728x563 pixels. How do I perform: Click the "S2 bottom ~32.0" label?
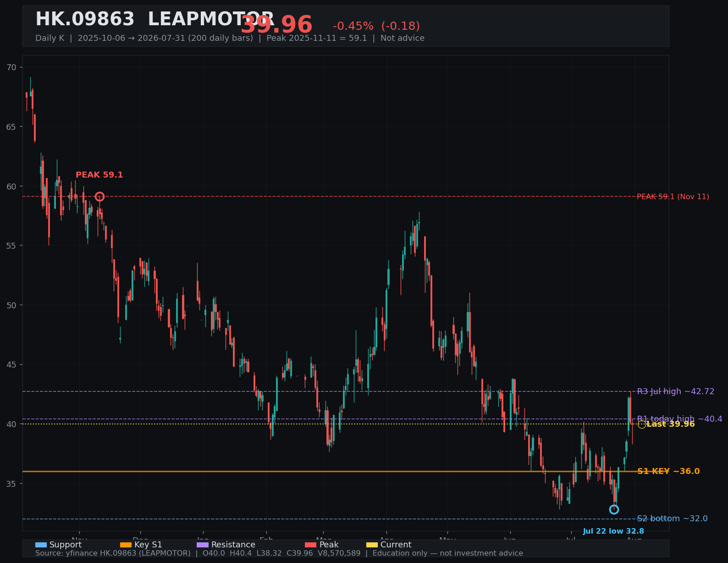(x=672, y=518)
